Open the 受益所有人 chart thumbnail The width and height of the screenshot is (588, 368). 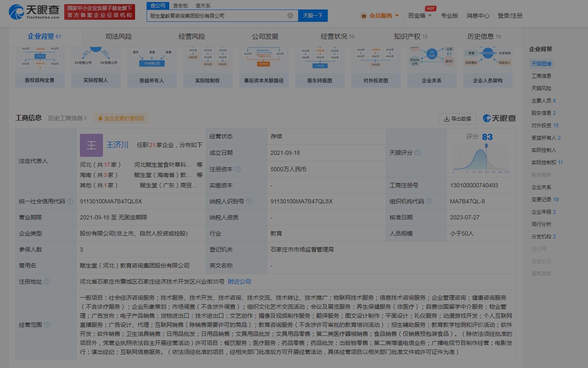(152, 67)
